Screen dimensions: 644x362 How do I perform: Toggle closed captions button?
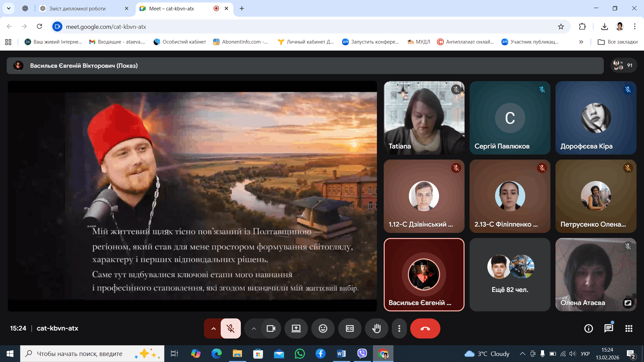pos(350,328)
